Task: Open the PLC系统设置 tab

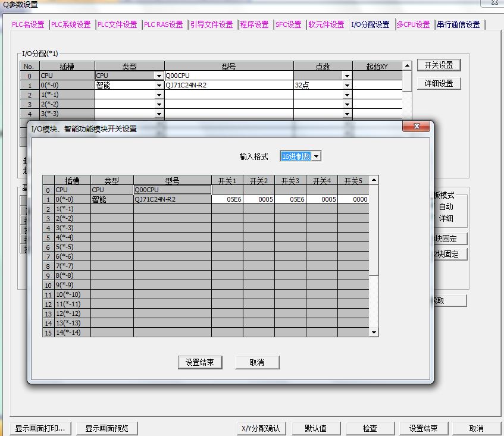Action: coord(71,24)
